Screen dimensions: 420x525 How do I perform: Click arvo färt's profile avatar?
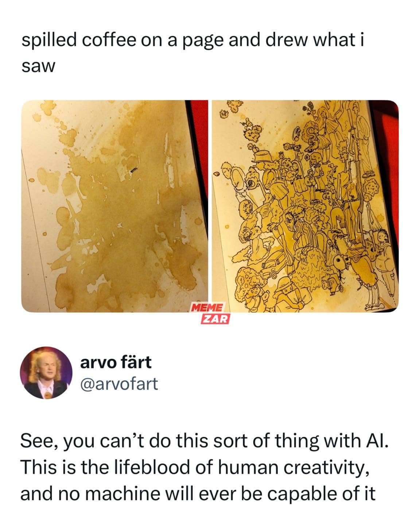pos(46,373)
